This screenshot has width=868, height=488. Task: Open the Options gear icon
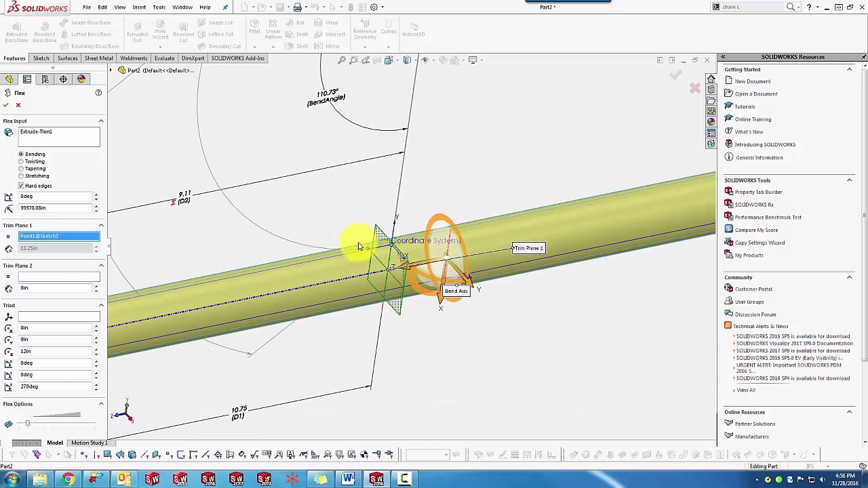pos(374,7)
